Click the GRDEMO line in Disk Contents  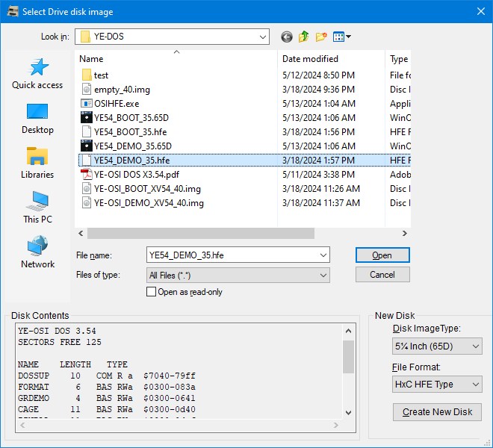(x=107, y=398)
